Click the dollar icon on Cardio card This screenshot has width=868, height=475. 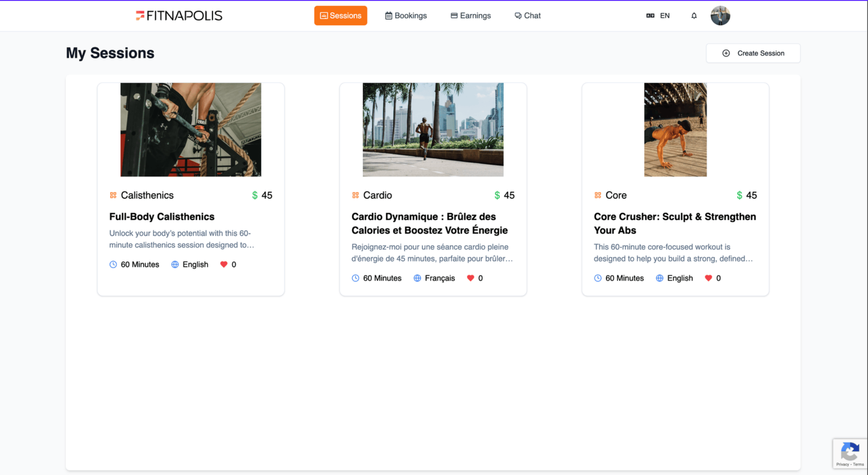[x=497, y=195]
